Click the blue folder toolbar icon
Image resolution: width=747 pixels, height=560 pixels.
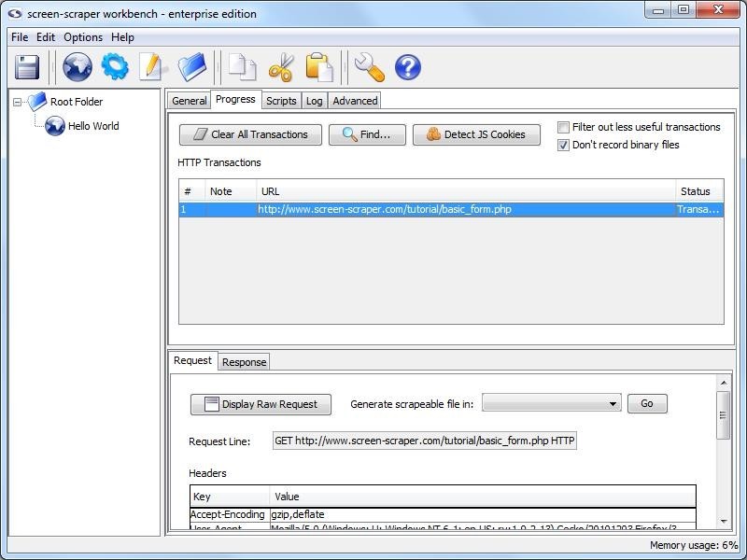(192, 66)
